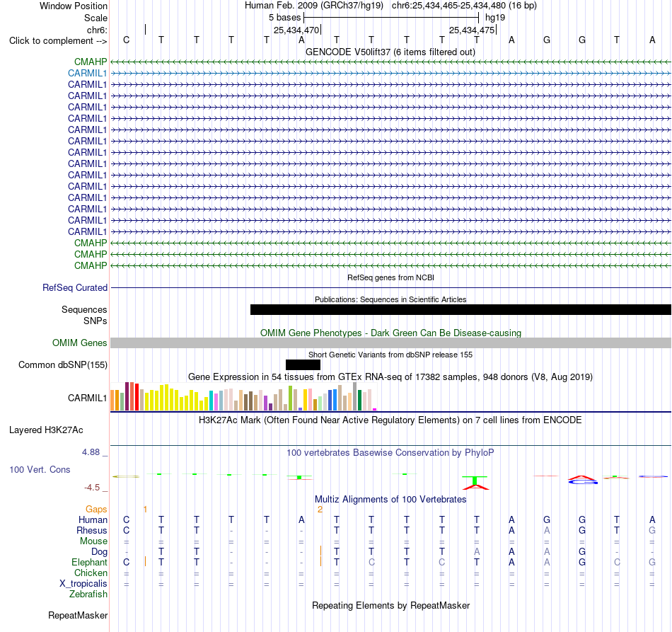The width and height of the screenshot is (672, 632).
Task: Click the 'Human Feb. 2009 (GRCh37/hg19)' header text
Action: (313, 6)
